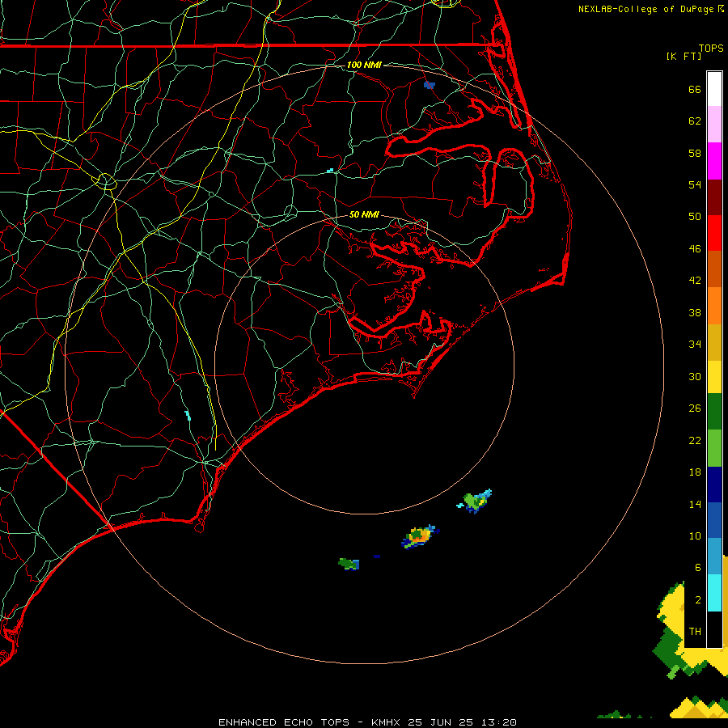The height and width of the screenshot is (728, 728).
Task: Click the Enhanced Echo Tops KMHX caption
Action: click(367, 722)
